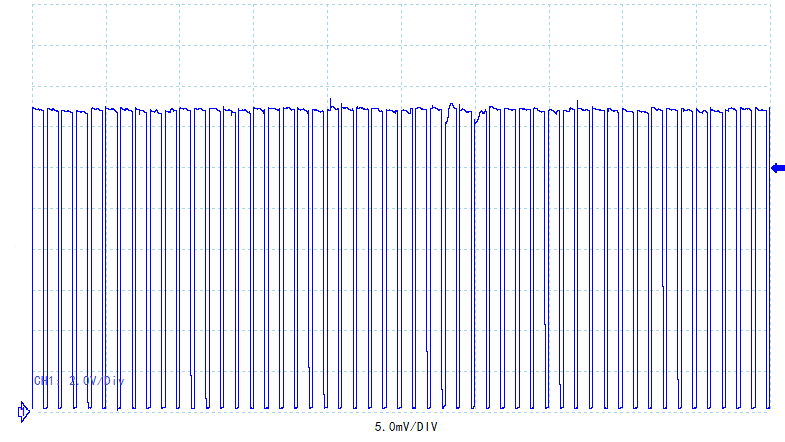This screenshot has height=442, width=785.
Task: Click the first rising edge of the waveform
Action: click(33, 250)
